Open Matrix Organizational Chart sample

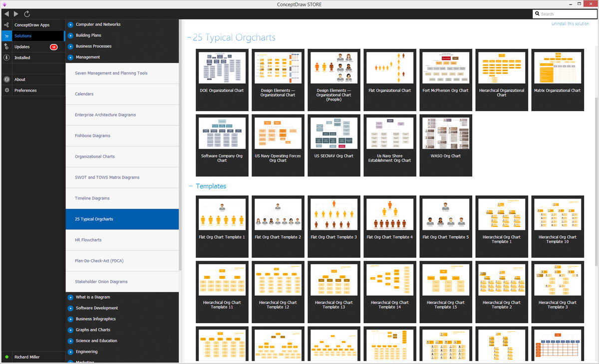(558, 80)
